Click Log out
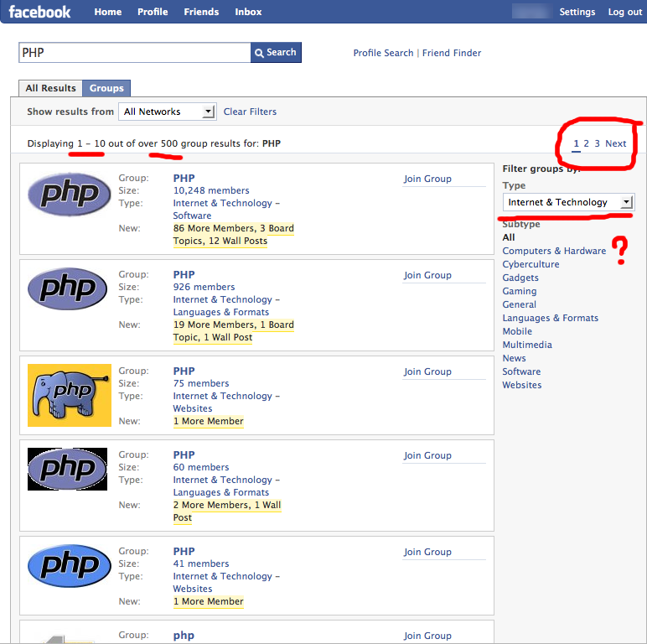This screenshot has width=647, height=644. tap(625, 12)
